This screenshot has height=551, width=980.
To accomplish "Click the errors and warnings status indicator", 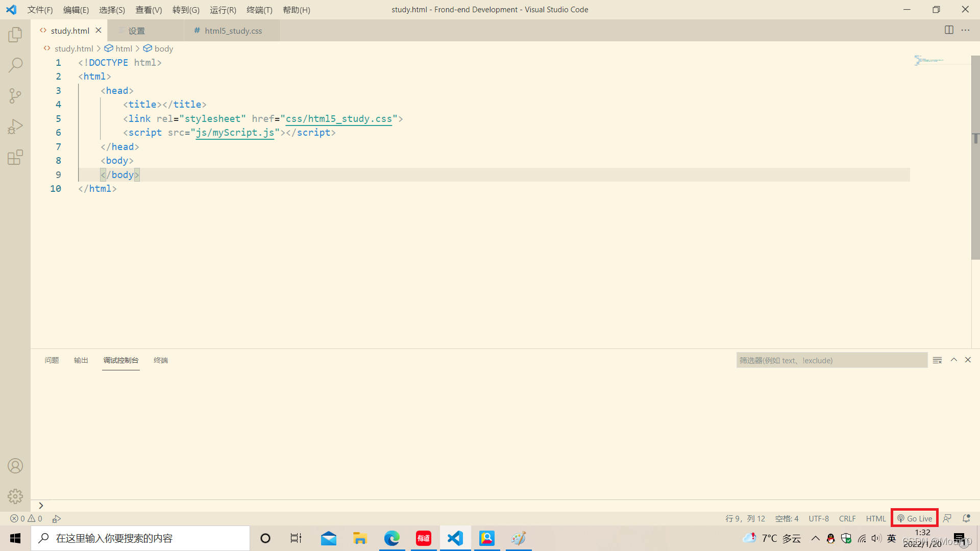I will tap(26, 518).
